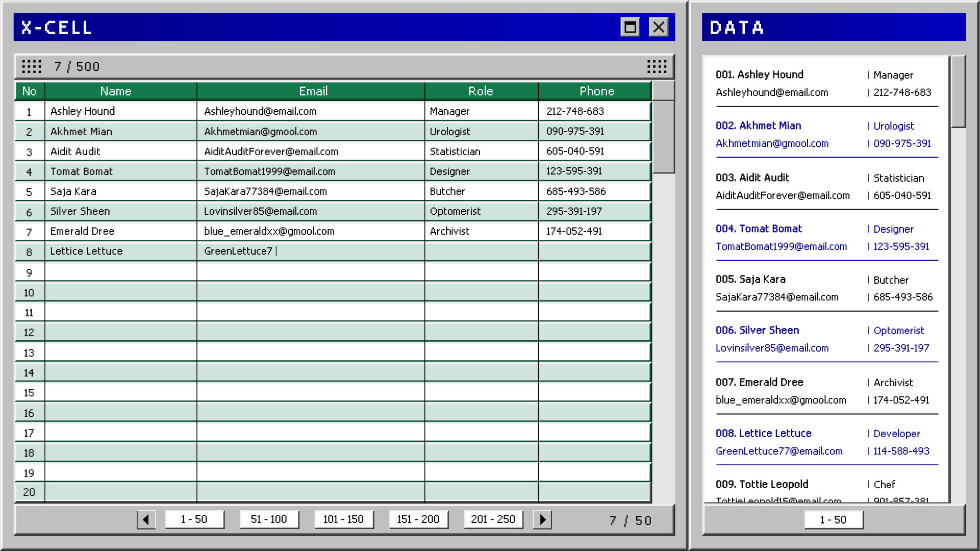Click the next page arrow icon
Image resolution: width=980 pixels, height=551 pixels.
coord(542,519)
